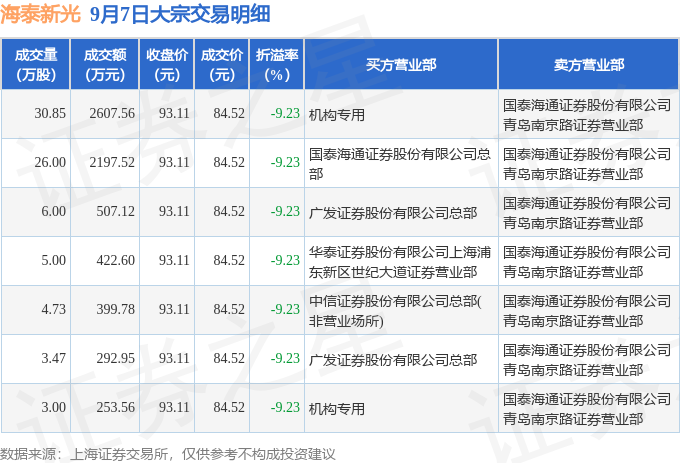Select the 30.85 volume cell
Image resolution: width=680 pixels, height=463 pixels.
click(36, 114)
